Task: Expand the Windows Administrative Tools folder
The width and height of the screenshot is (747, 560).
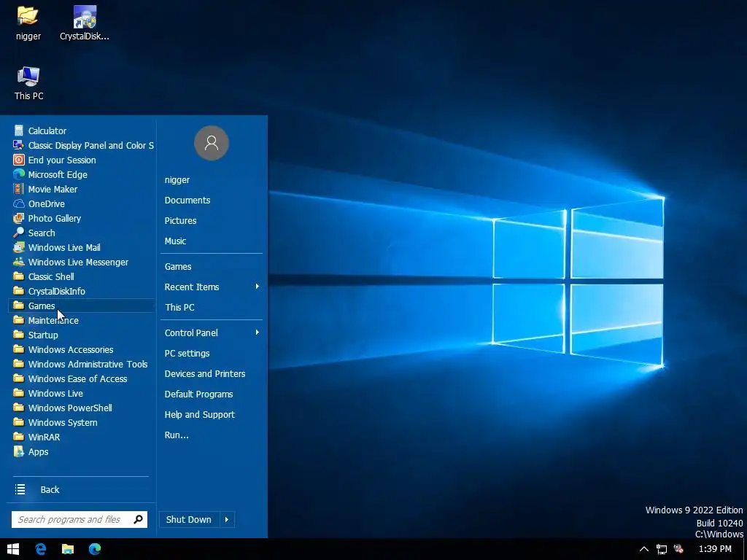Action: pos(82,365)
